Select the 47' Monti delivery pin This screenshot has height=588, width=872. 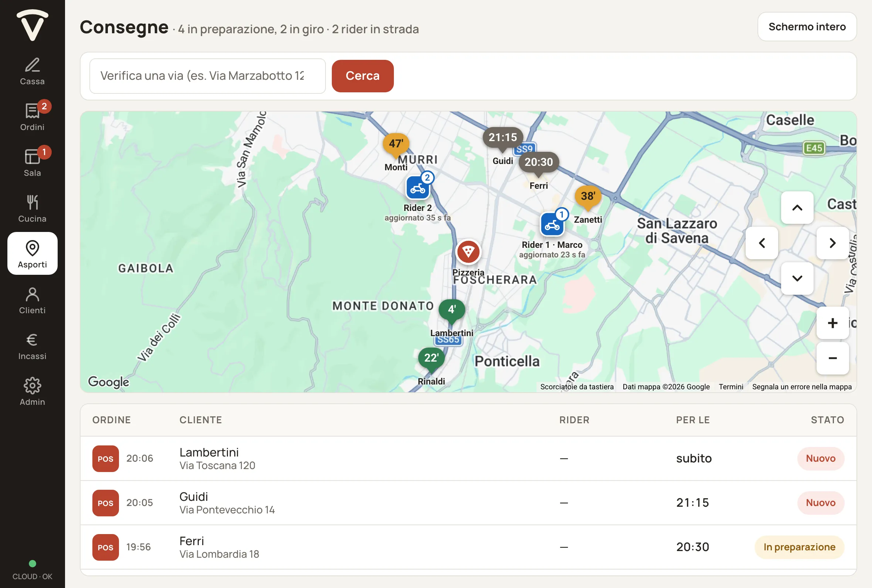tap(396, 144)
